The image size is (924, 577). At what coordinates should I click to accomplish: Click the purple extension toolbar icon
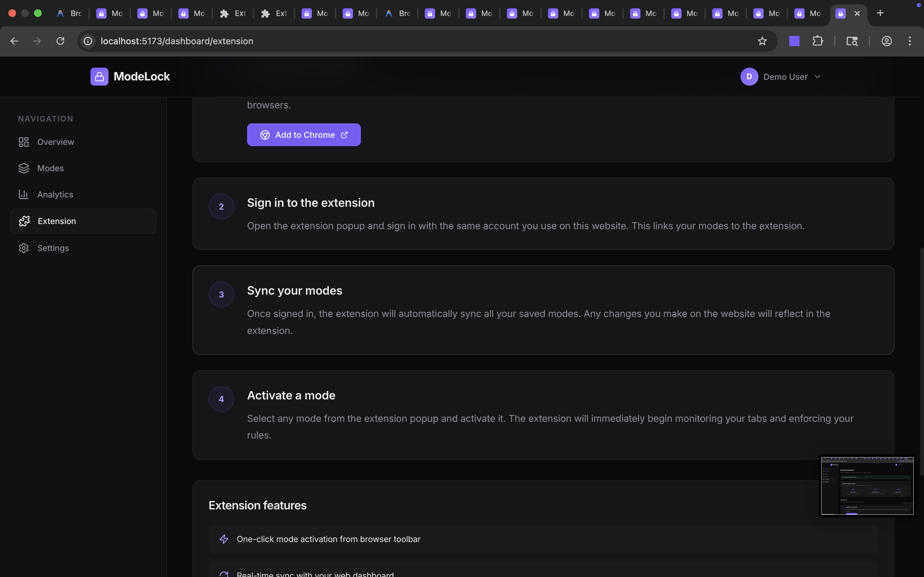click(x=794, y=41)
